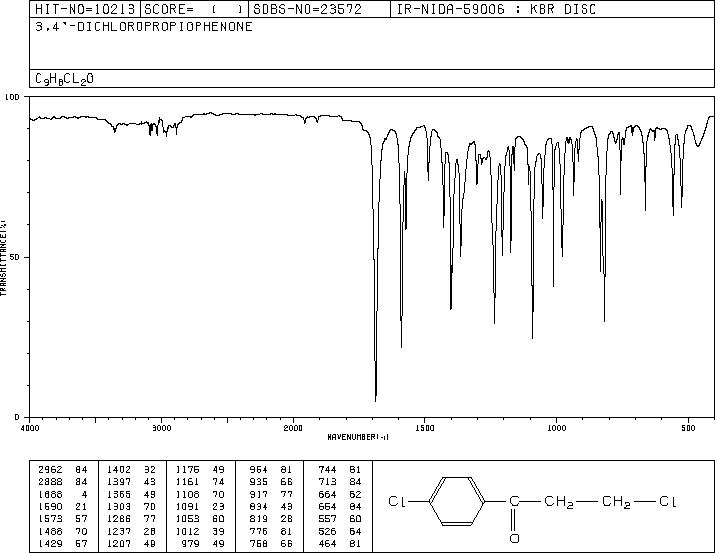Click the 557 peak table entry
Image resolution: width=715 pixels, height=553 pixels.
(x=340, y=519)
